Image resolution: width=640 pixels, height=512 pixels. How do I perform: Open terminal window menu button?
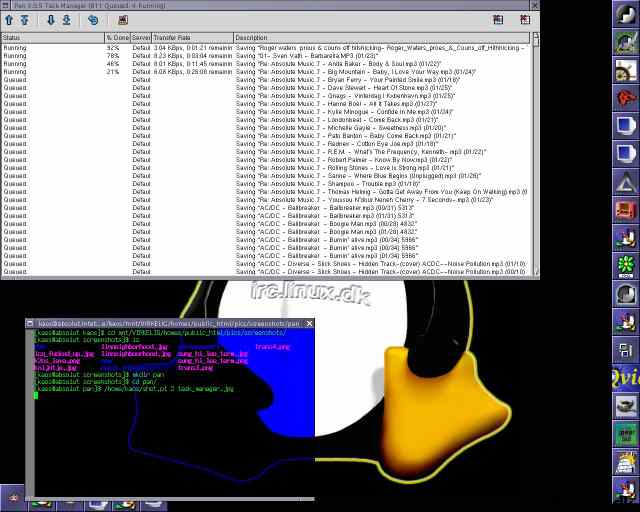coord(30,324)
